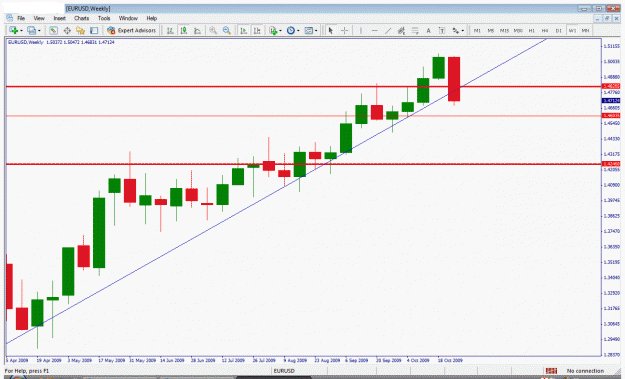
Task: Switch to M1 timeframe
Action: coord(477,30)
